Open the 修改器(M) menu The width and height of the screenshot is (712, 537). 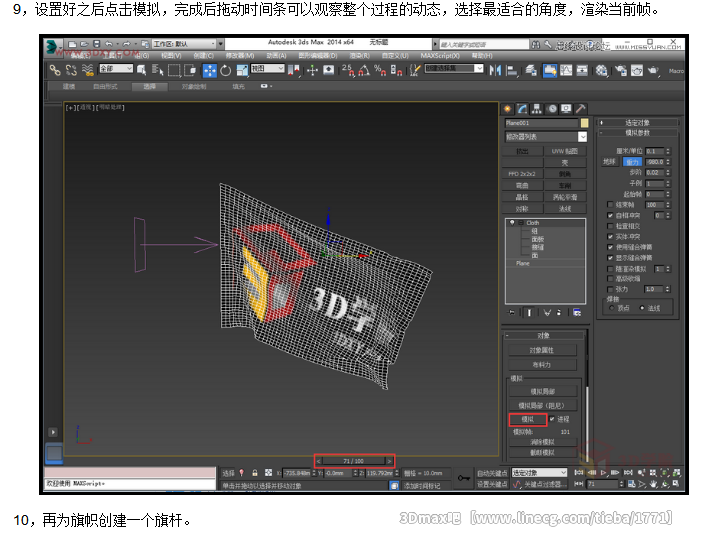(x=240, y=55)
